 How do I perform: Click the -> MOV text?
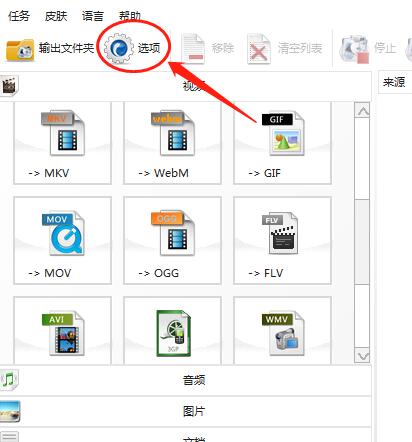[x=50, y=273]
